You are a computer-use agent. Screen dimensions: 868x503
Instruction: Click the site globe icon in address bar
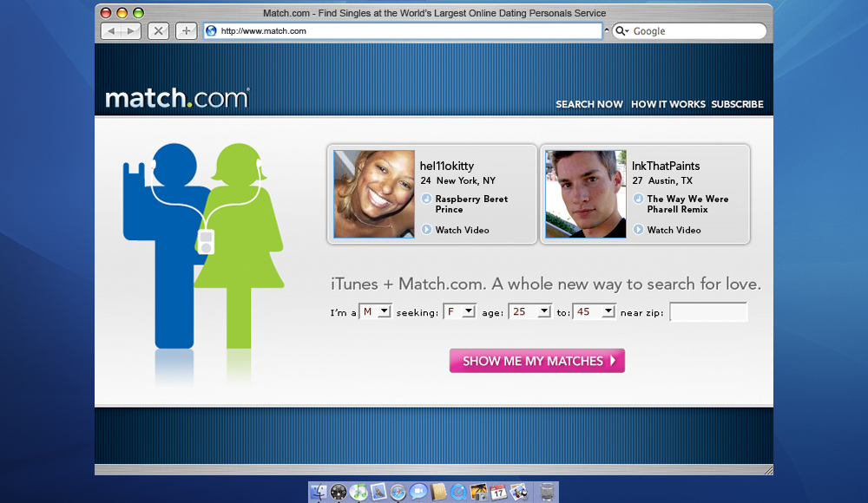tap(211, 31)
